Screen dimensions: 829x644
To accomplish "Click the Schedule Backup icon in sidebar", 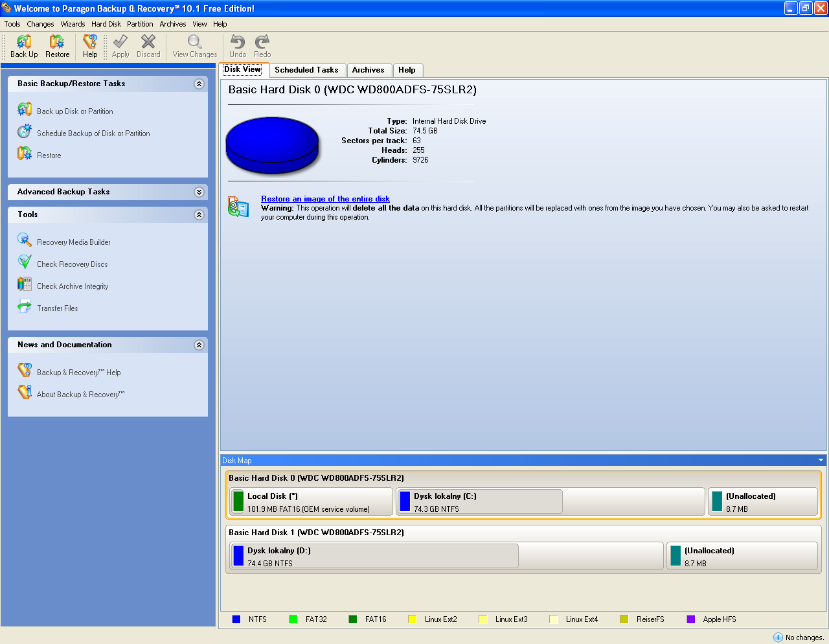I will (x=25, y=132).
